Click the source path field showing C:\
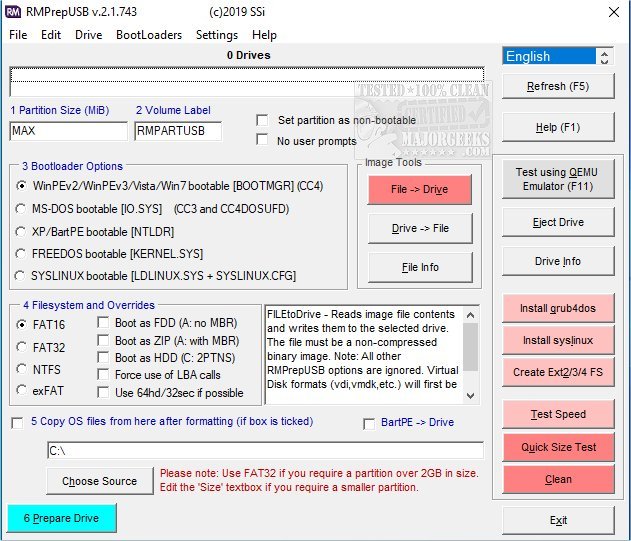The height and width of the screenshot is (541, 631). tap(265, 450)
